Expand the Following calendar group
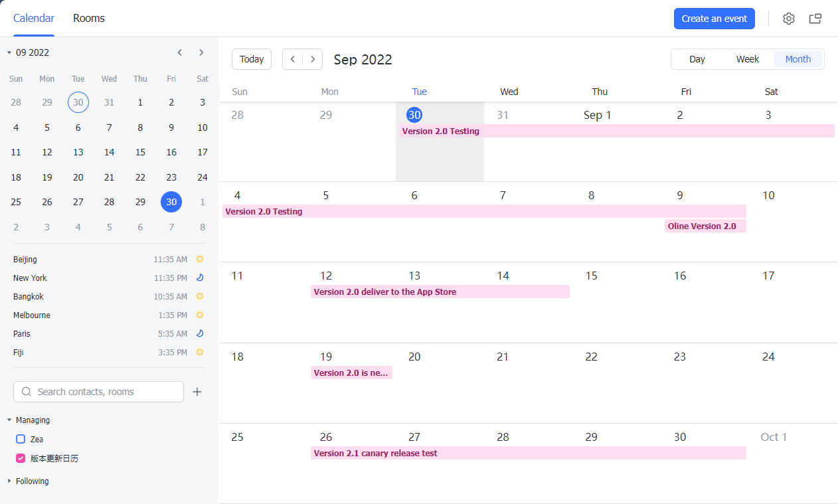This screenshot has width=838, height=504. (8, 481)
